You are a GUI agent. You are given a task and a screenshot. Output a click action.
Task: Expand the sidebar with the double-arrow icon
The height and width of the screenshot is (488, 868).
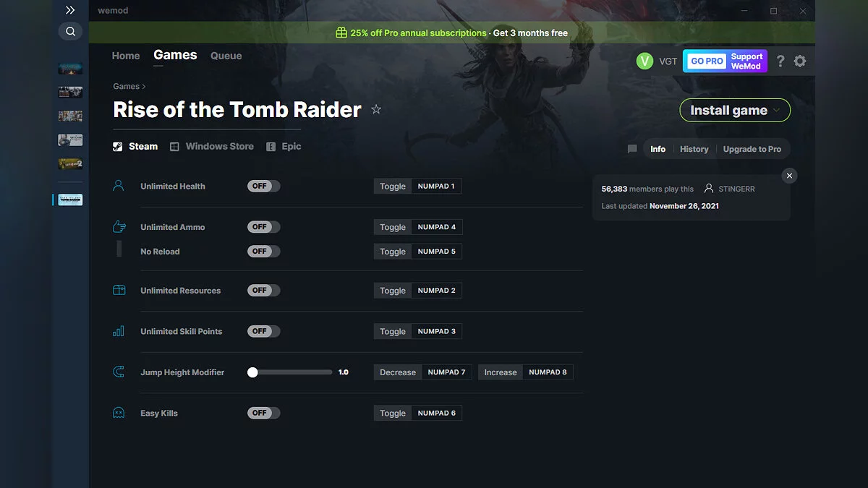(70, 10)
